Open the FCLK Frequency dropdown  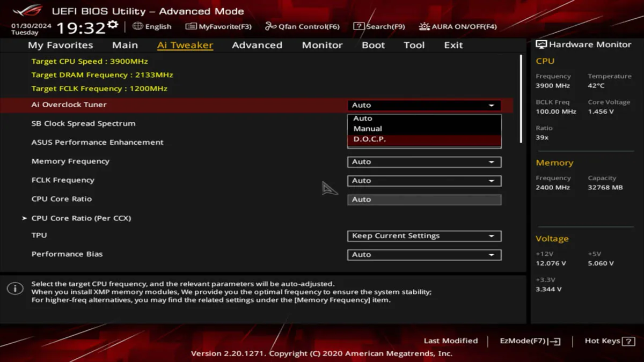pos(424,181)
